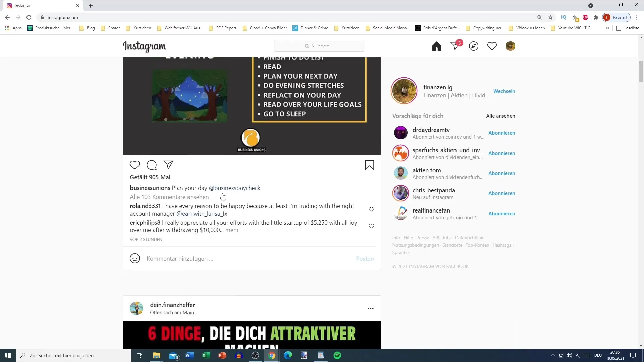
Task: Open Instagram home feed icon
Action: (436, 46)
